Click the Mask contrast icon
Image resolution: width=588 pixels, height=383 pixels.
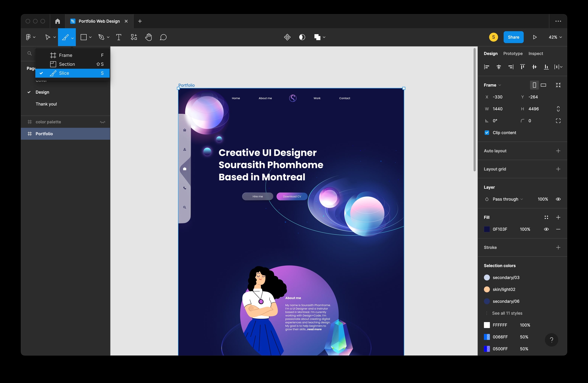tap(302, 37)
